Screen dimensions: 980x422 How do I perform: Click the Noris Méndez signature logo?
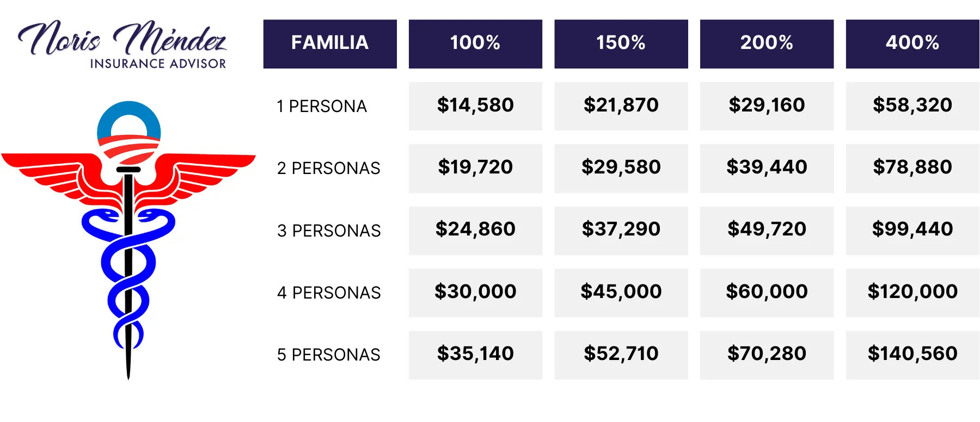(122, 38)
